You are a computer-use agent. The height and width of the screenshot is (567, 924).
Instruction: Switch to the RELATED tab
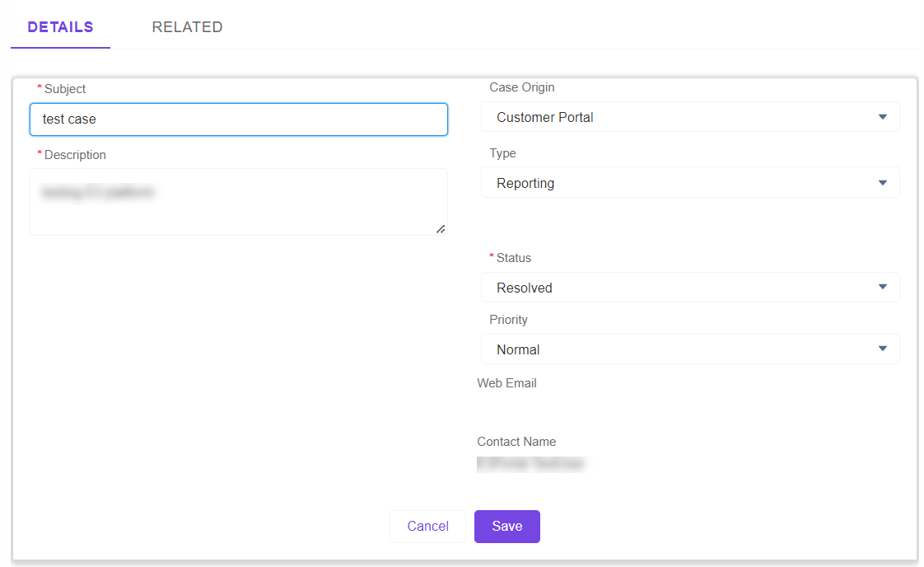(187, 26)
